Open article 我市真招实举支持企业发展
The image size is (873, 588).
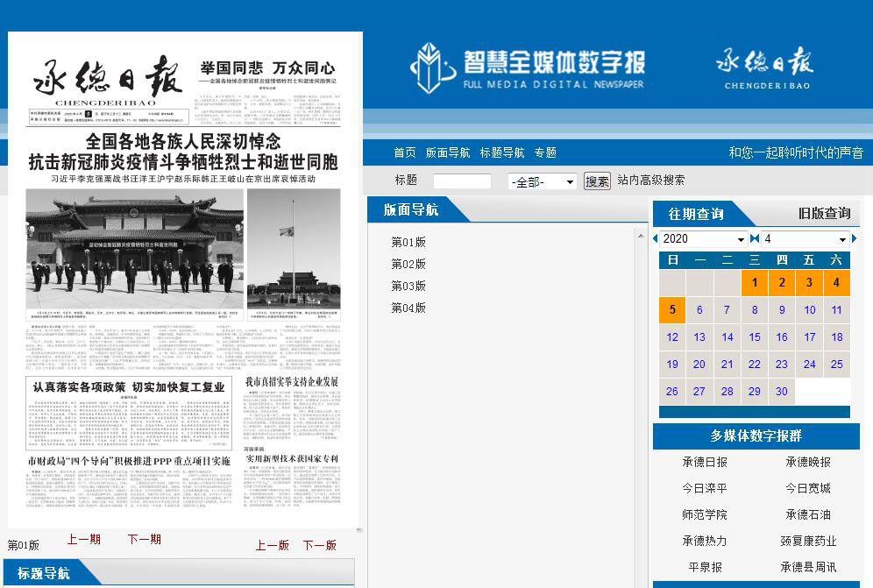point(292,382)
